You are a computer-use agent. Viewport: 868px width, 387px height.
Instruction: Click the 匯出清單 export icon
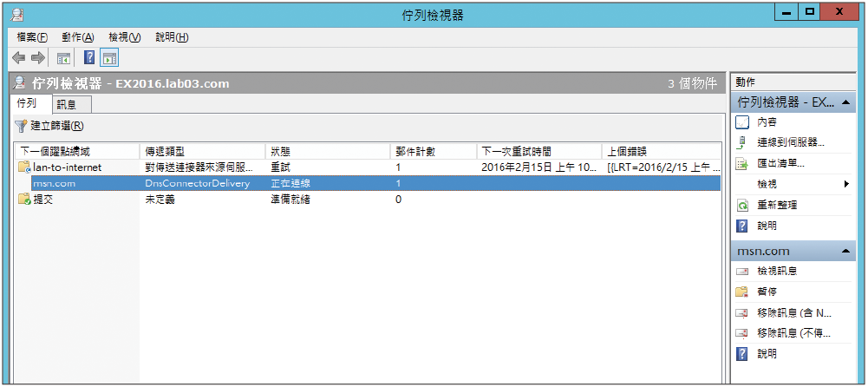742,163
